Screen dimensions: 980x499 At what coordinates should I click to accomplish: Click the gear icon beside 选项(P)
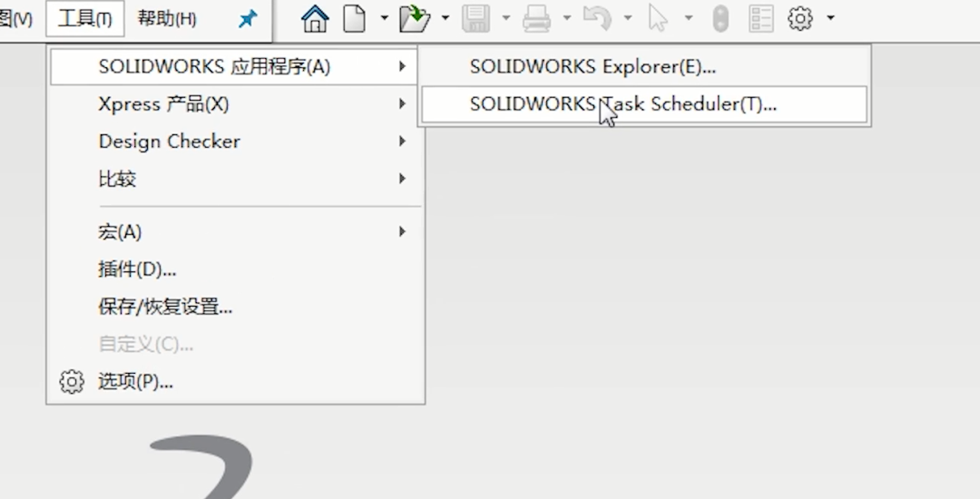72,382
